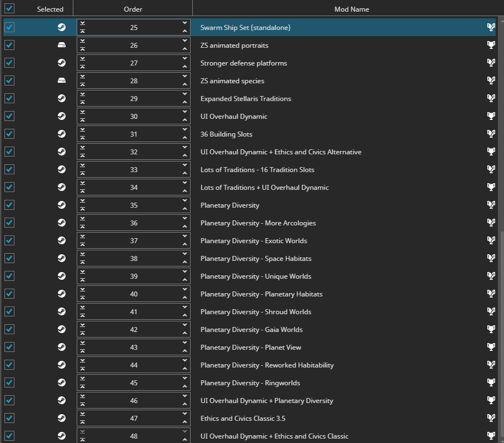Uncheck the UI Overhaul Dynamic mod at order 30
Viewport: 504px width, 443px height.
[9, 116]
